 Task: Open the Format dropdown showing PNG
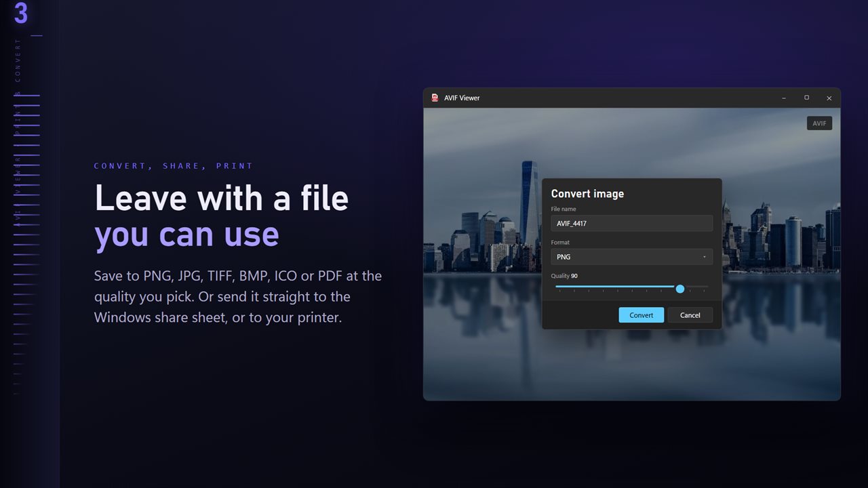point(632,257)
